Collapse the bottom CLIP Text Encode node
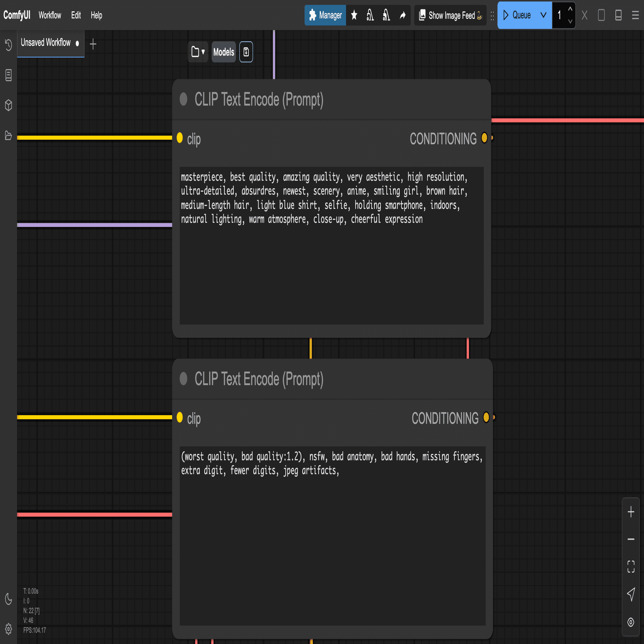The height and width of the screenshot is (644, 644). point(183,379)
